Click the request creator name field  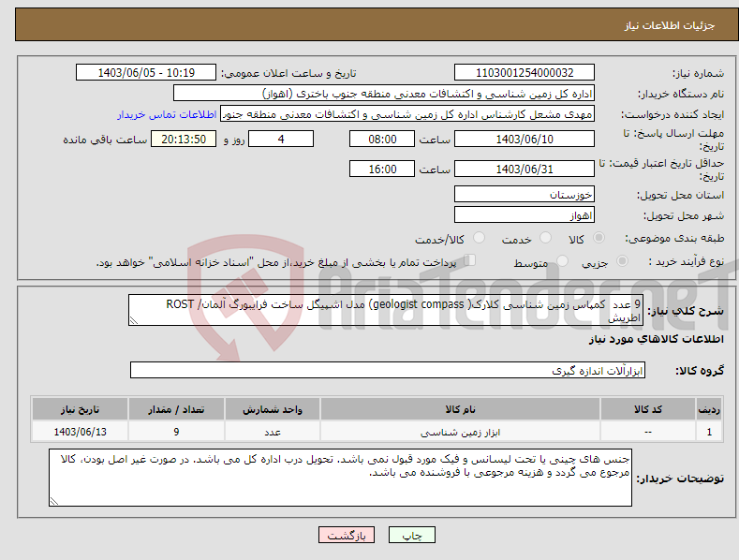[407, 114]
